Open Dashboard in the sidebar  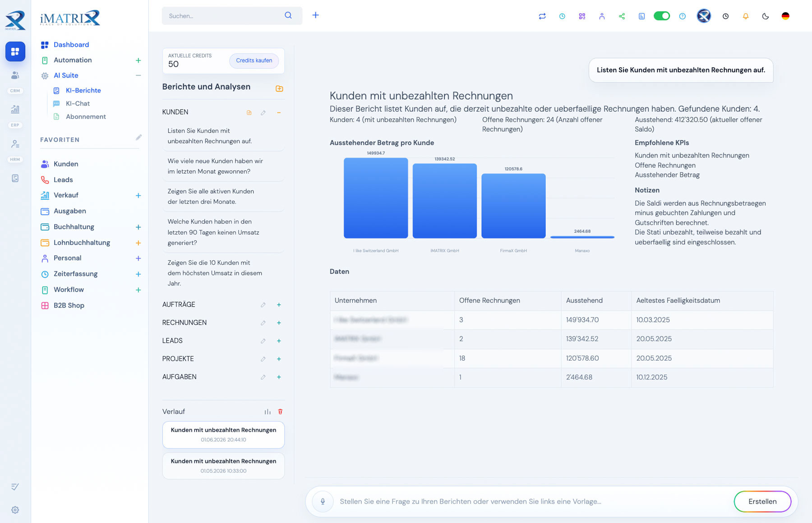point(71,45)
